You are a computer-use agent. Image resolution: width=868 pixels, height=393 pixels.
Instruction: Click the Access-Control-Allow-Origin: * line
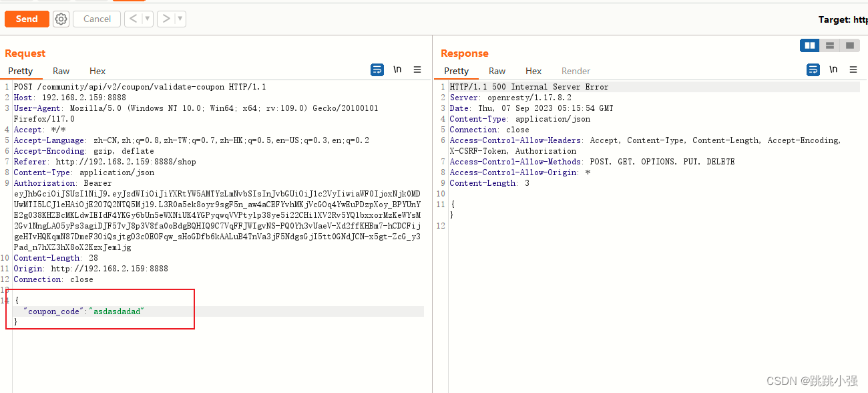(520, 172)
